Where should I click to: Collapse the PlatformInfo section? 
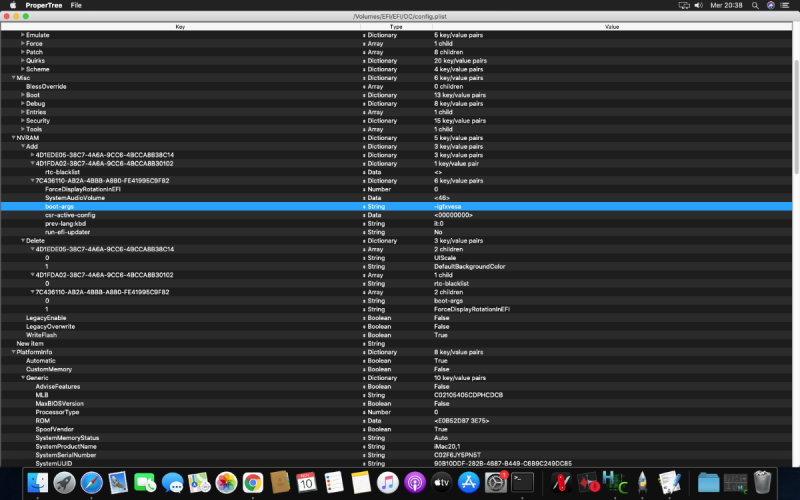click(x=14, y=352)
